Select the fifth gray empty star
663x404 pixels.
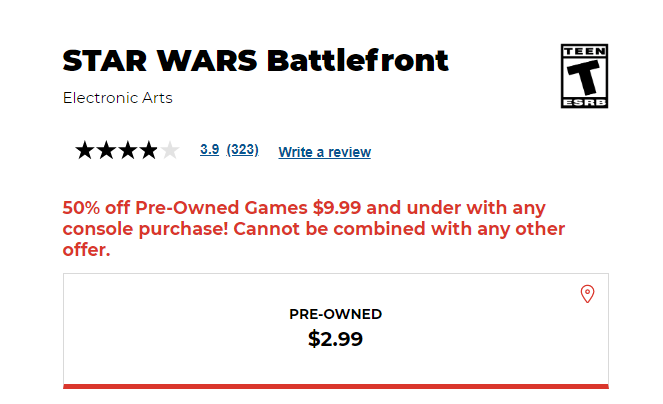click(x=170, y=151)
